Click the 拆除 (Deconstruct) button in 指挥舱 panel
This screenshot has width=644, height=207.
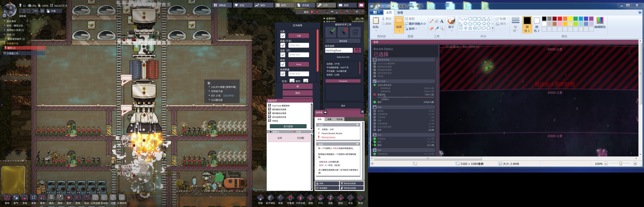pos(327,183)
